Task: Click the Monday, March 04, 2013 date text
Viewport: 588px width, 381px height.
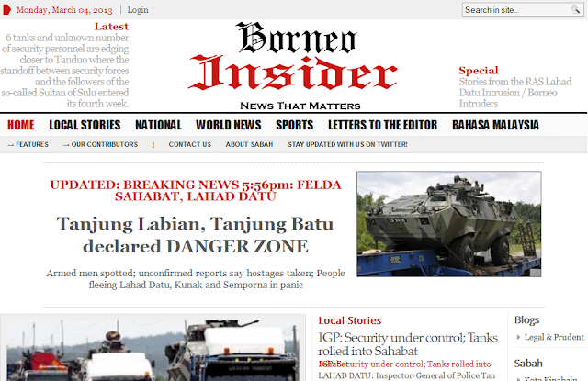Action: (64, 10)
